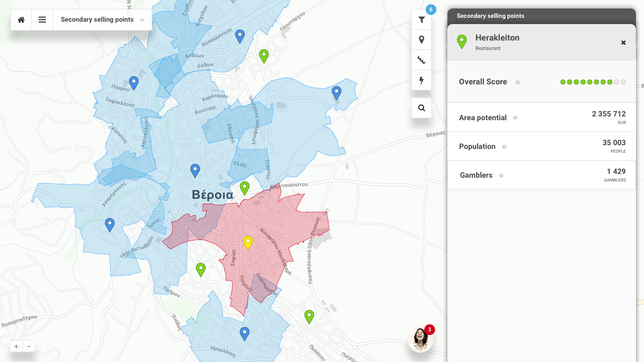Screen dimensions: 644x362
Task: Select the location pin tool
Action: click(x=421, y=40)
